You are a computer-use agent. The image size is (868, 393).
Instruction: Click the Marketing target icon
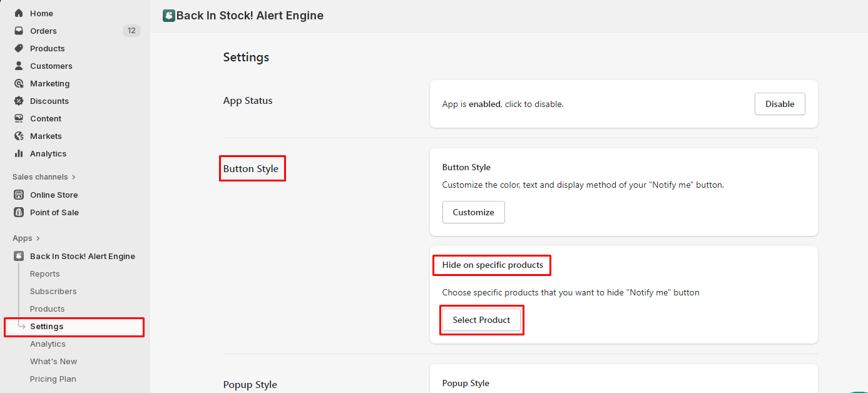coord(19,83)
